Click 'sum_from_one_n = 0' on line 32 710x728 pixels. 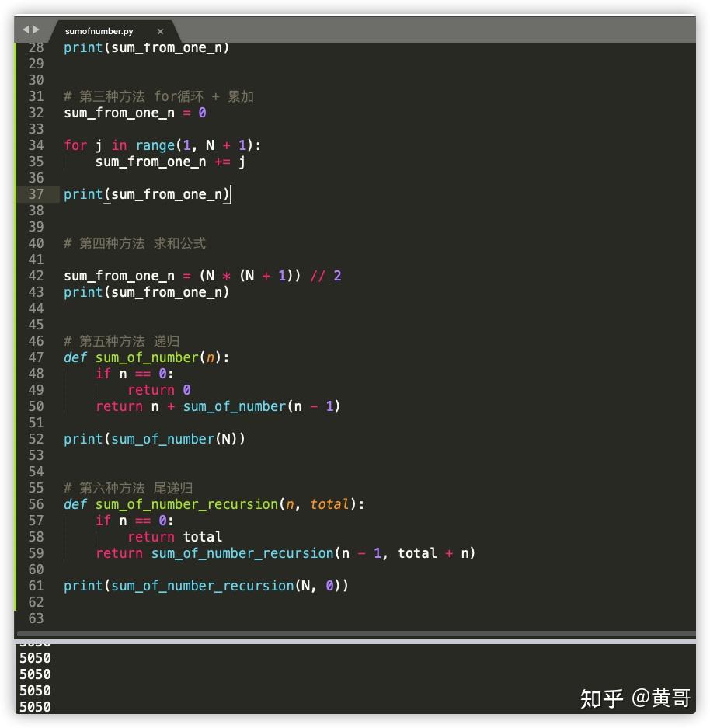(x=135, y=113)
